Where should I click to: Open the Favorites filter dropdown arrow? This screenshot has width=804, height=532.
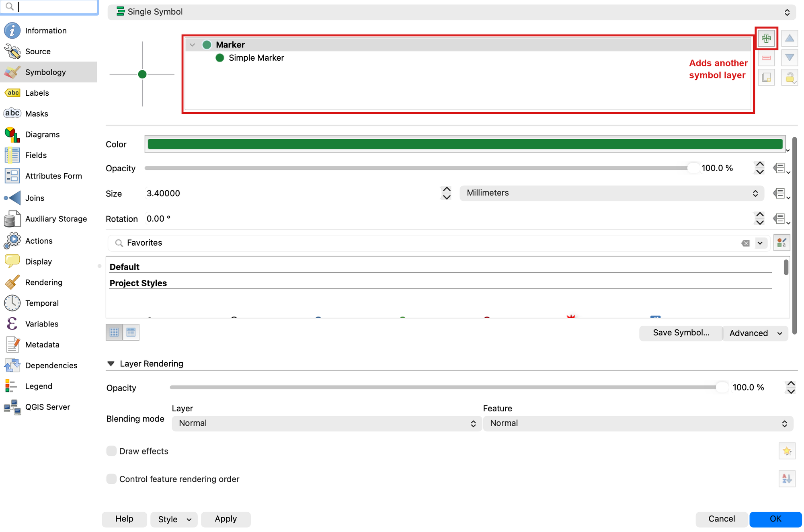pos(760,243)
